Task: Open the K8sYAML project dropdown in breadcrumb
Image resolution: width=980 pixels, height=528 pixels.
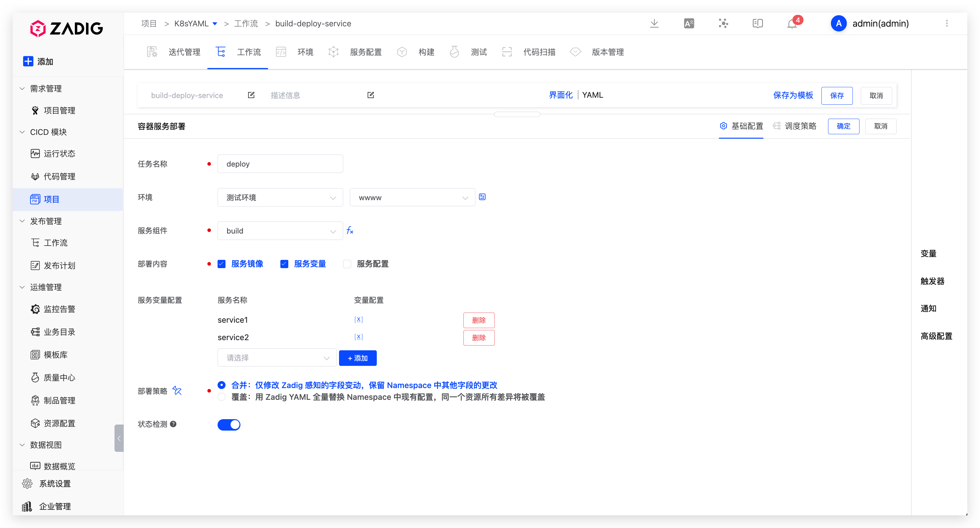Action: (x=196, y=23)
